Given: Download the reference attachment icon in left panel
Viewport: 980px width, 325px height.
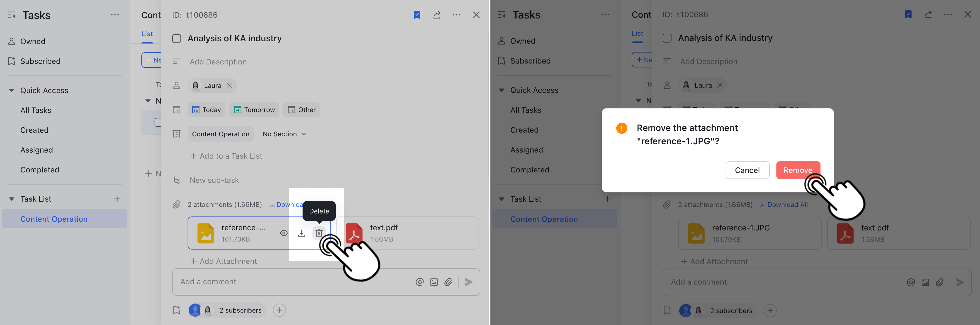Looking at the screenshot, I should [301, 233].
